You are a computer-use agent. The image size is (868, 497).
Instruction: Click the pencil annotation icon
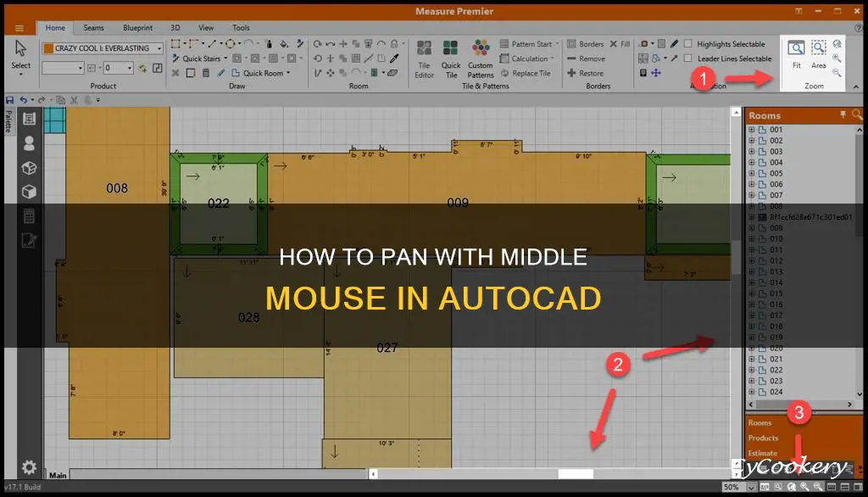click(x=674, y=44)
